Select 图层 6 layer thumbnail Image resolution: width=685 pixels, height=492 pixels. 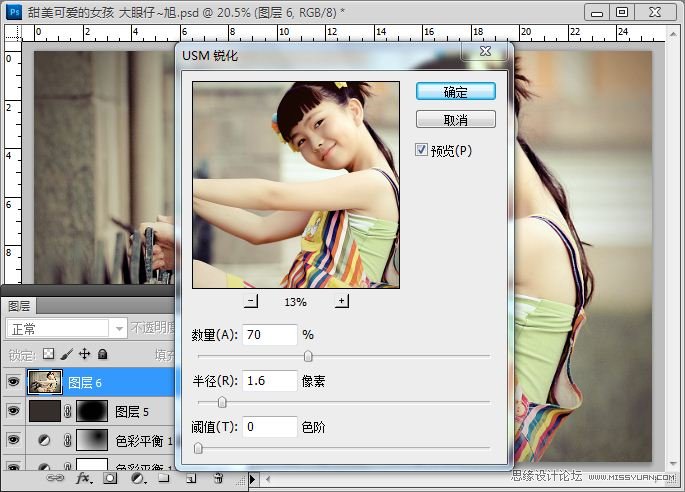(45, 382)
